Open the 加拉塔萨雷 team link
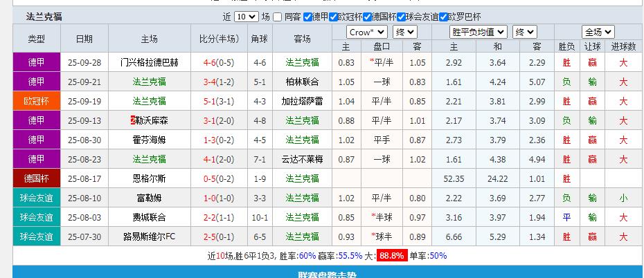Viewport: 644px width, 278px height. point(302,101)
